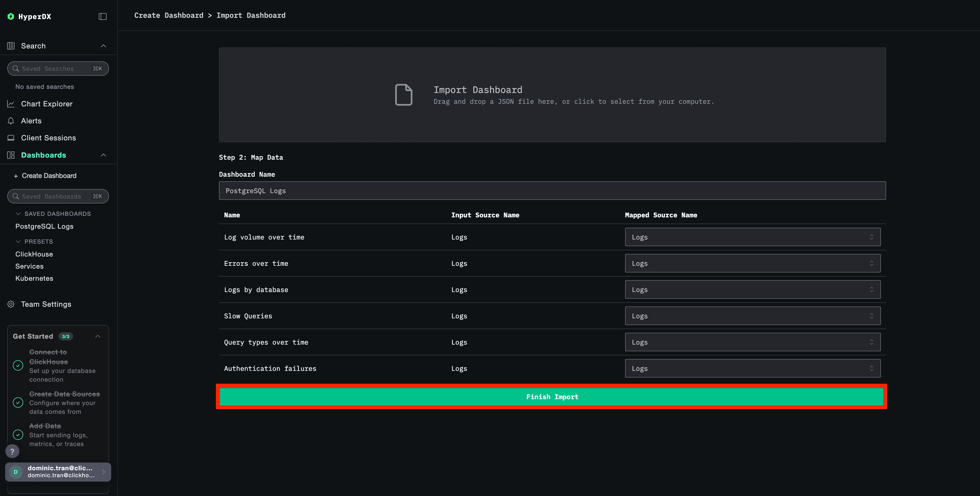
Task: Click the HyperDX logo icon
Action: click(x=11, y=16)
